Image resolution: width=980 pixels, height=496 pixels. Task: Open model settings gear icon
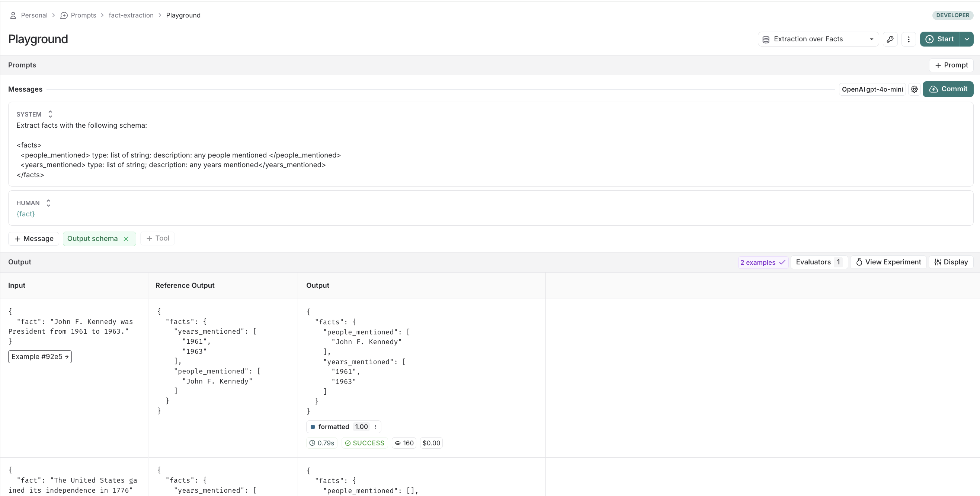914,89
